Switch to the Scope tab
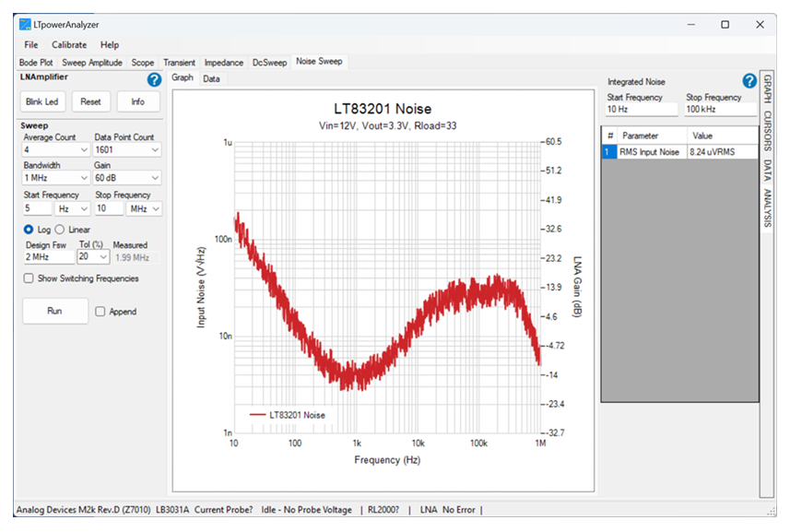This screenshot has width=790, height=532. point(143,63)
